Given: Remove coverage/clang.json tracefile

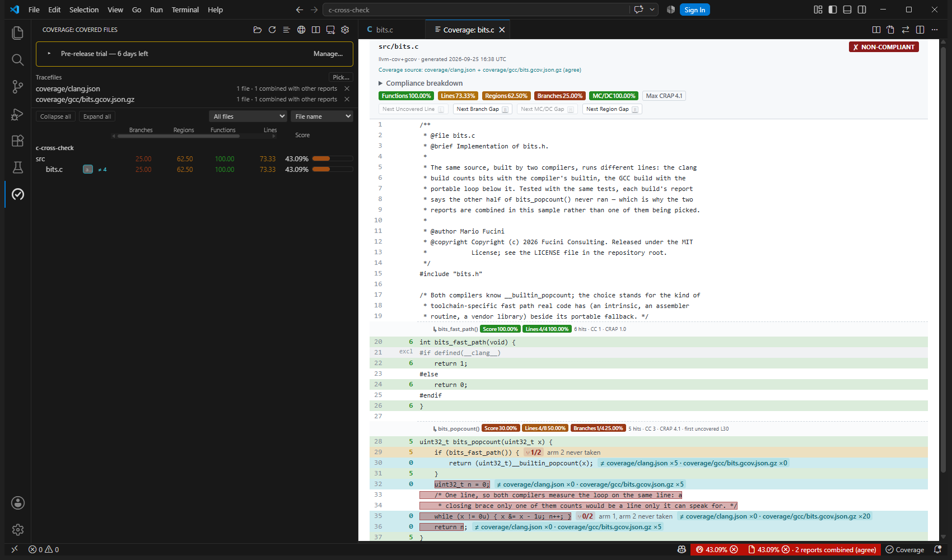Looking at the screenshot, I should coord(347,88).
